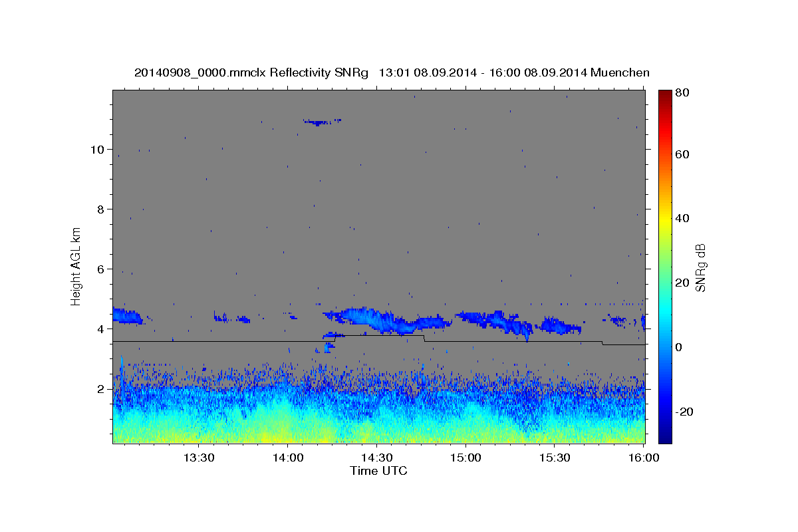Click the blue cloud layer near 14:30 at 4 km
This screenshot has width=798, height=532.
pos(388,320)
